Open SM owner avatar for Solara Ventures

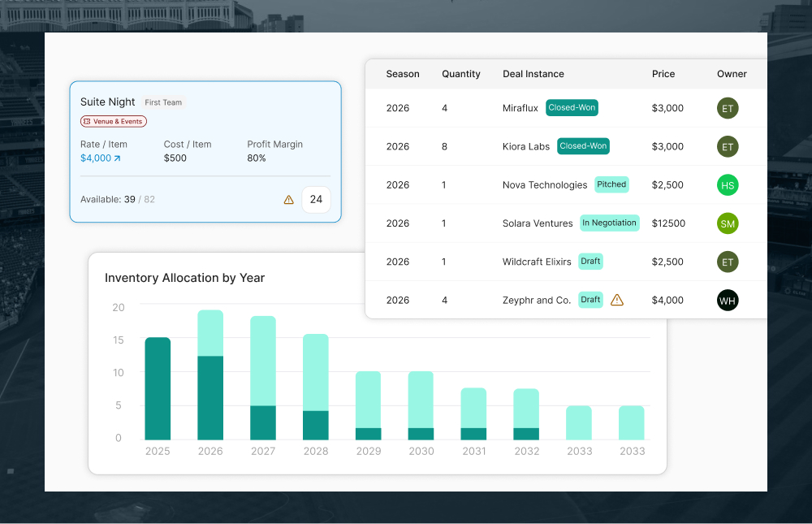(x=728, y=223)
